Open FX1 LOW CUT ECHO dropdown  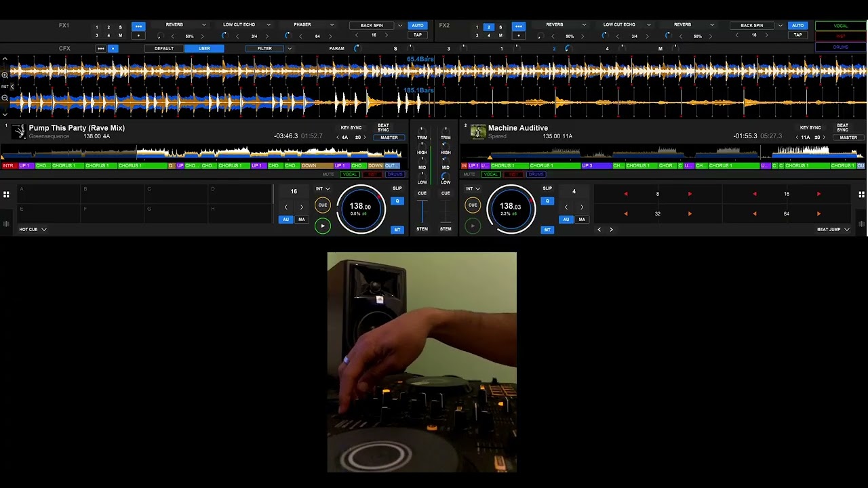click(x=269, y=25)
